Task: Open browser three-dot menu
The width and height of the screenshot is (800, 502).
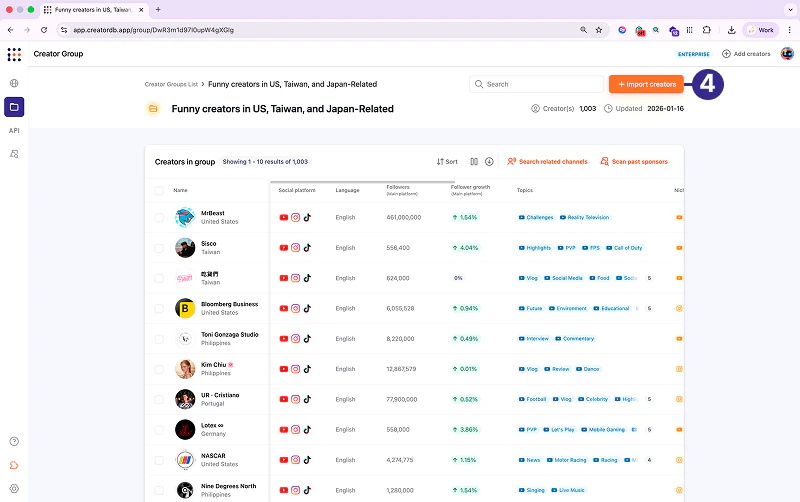Action: (789, 30)
